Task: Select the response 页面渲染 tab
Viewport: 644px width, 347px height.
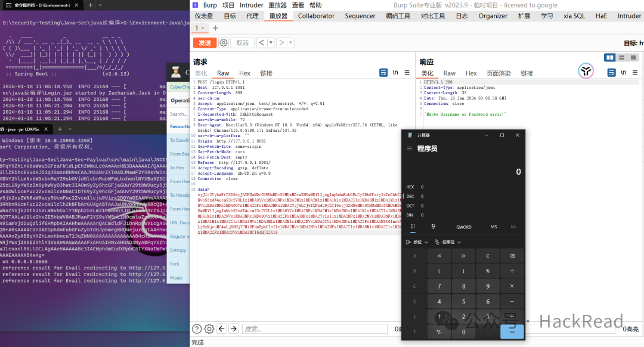Action: pos(499,73)
